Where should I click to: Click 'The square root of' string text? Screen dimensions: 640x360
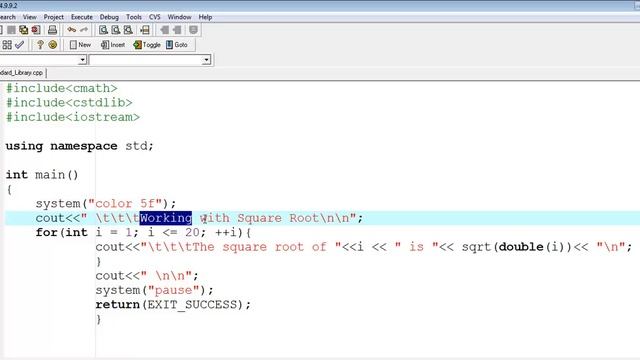(x=259, y=247)
